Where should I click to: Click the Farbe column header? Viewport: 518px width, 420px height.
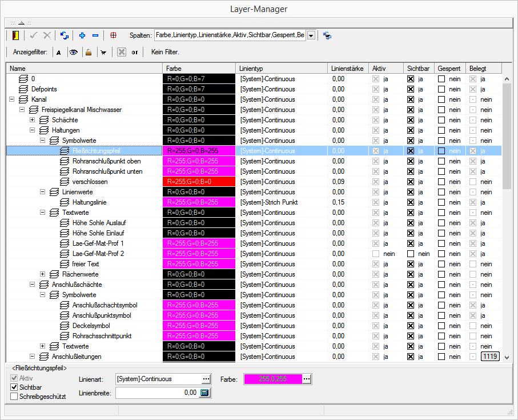[199, 68]
